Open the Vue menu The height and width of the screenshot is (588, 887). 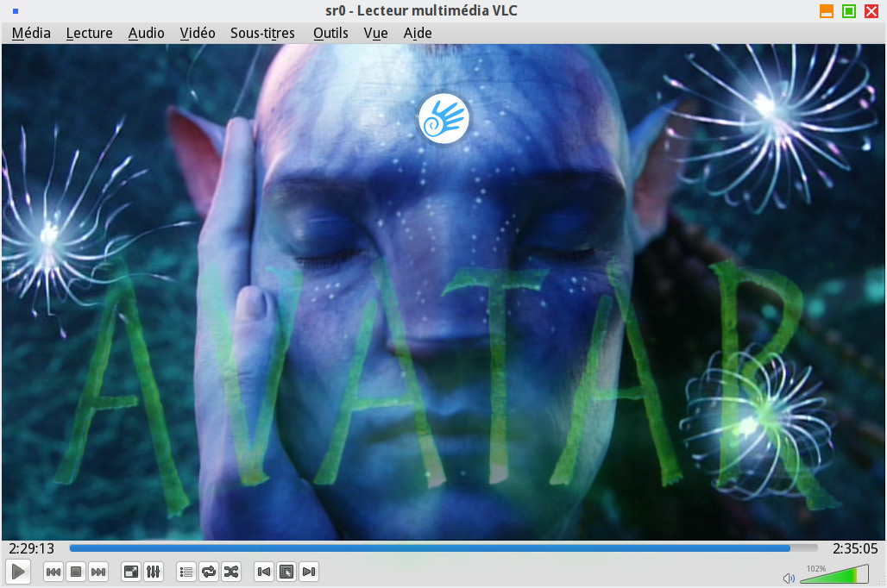[375, 34]
